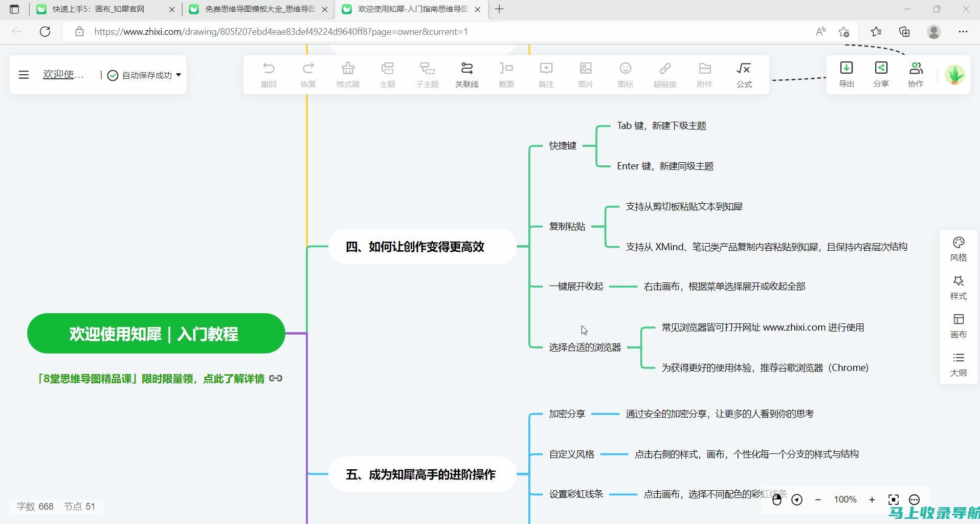Screen dimensions: 980x524
Task: Open collaboration (协作) panel
Action: click(x=916, y=75)
